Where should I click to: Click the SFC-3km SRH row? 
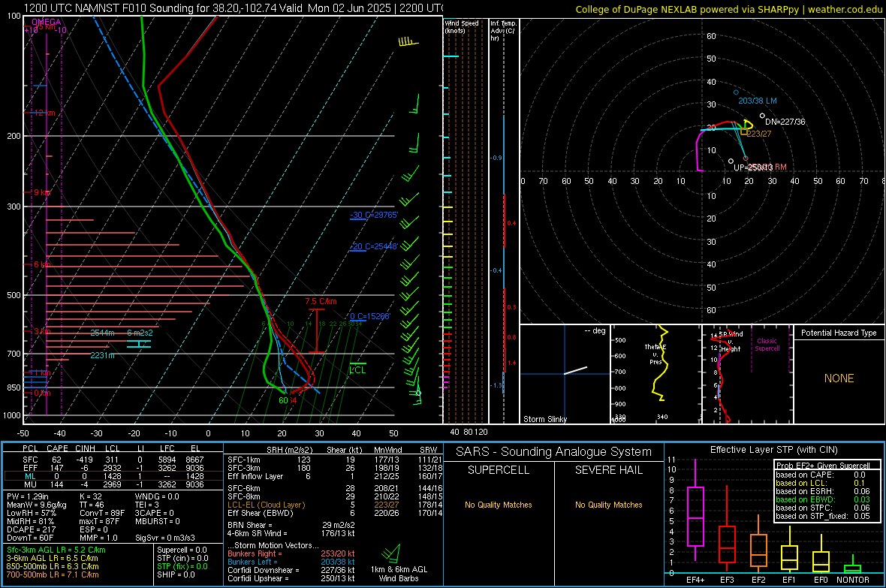[x=333, y=468]
